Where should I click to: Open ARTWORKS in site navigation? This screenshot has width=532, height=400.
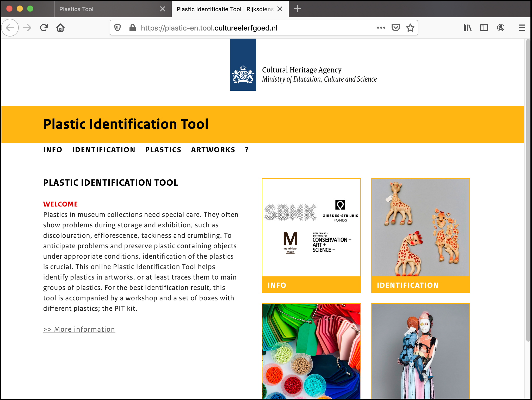(x=213, y=150)
